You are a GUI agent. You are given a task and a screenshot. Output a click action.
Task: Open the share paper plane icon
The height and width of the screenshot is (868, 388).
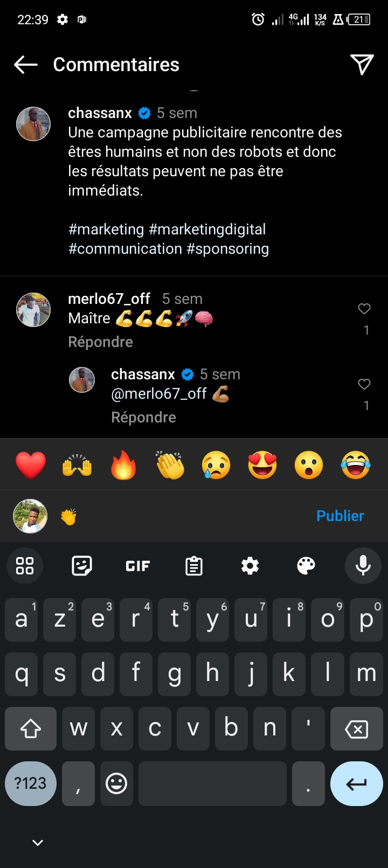pyautogui.click(x=362, y=65)
